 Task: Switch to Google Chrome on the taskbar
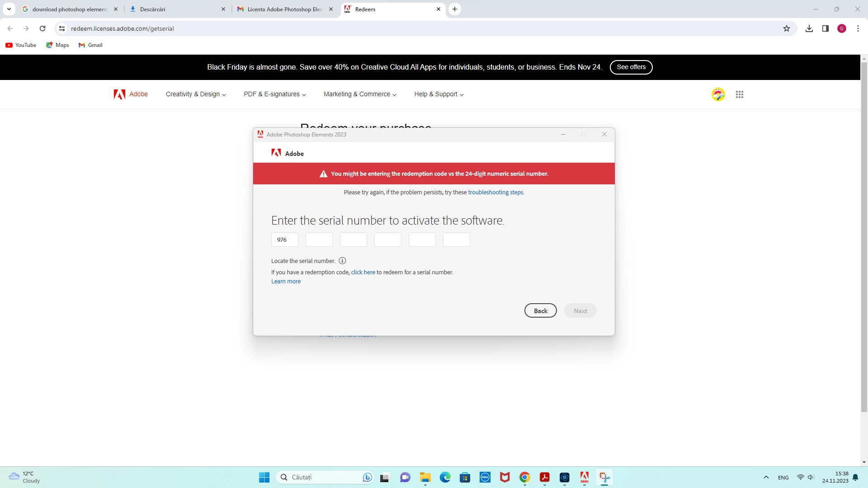tap(525, 477)
